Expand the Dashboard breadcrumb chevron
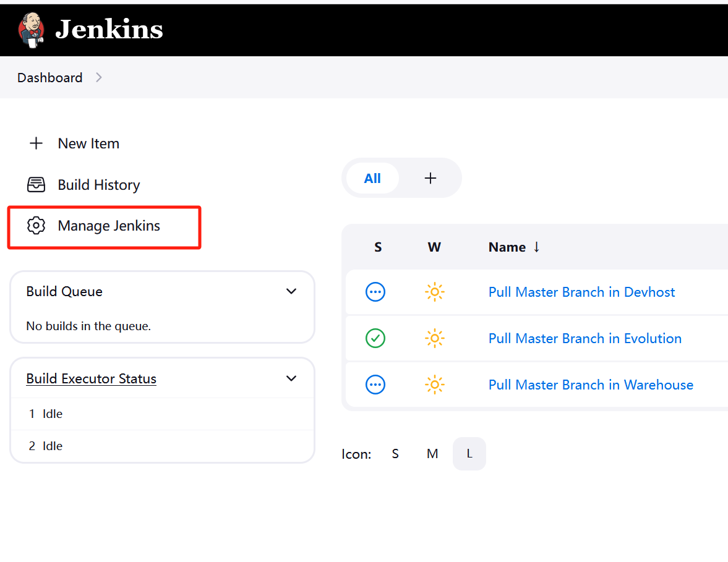 point(98,77)
